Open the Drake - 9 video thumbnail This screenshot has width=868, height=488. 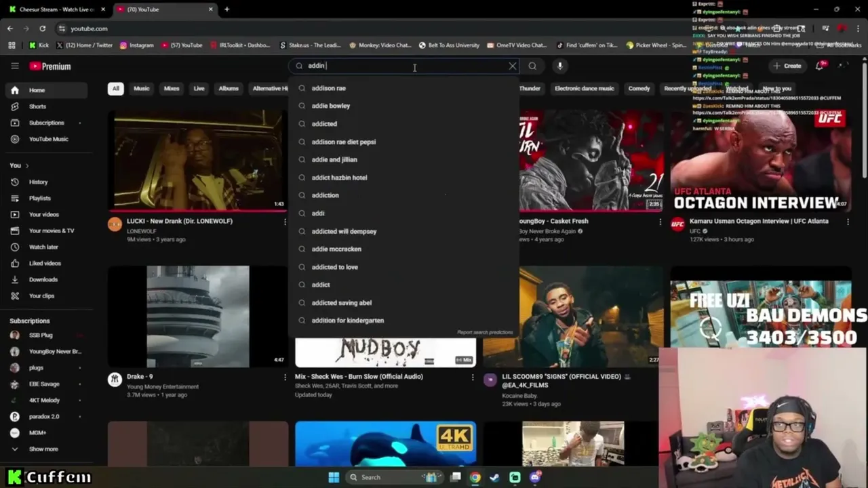point(198,316)
